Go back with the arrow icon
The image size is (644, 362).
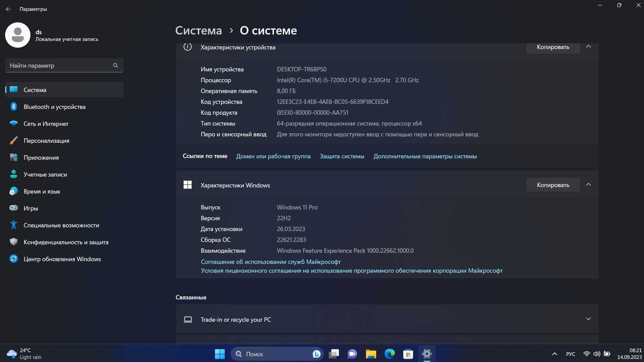point(8,9)
